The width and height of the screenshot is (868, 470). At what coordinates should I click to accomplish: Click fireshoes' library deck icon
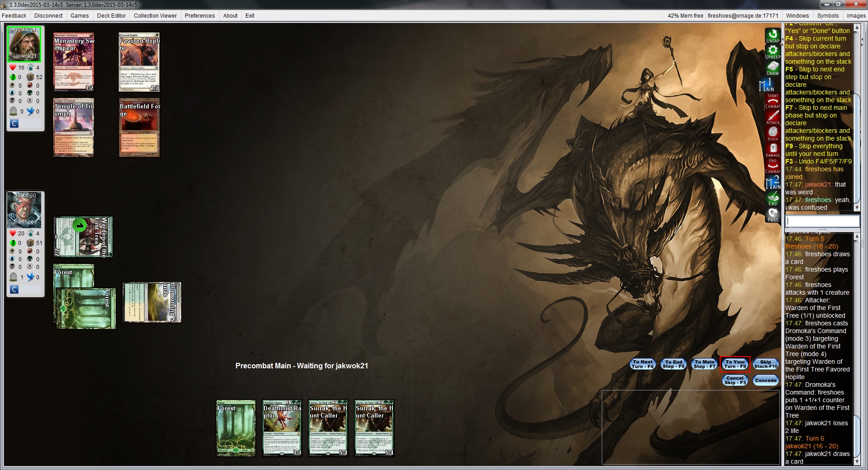[x=30, y=243]
